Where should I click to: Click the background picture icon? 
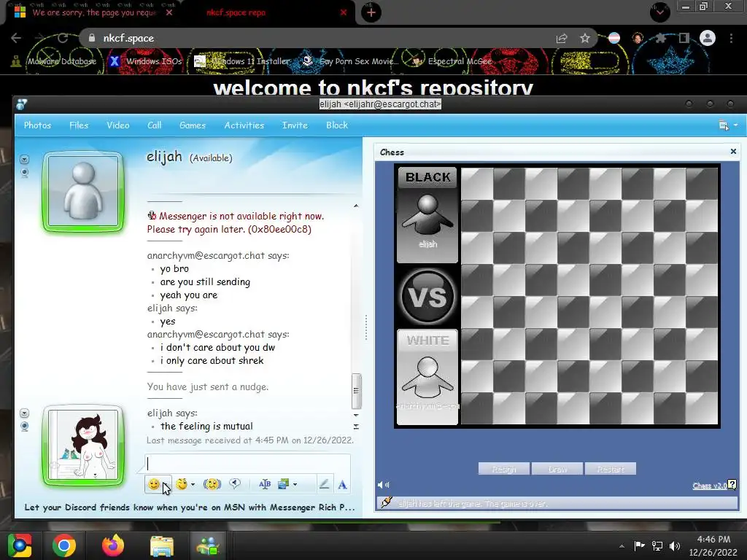click(284, 484)
